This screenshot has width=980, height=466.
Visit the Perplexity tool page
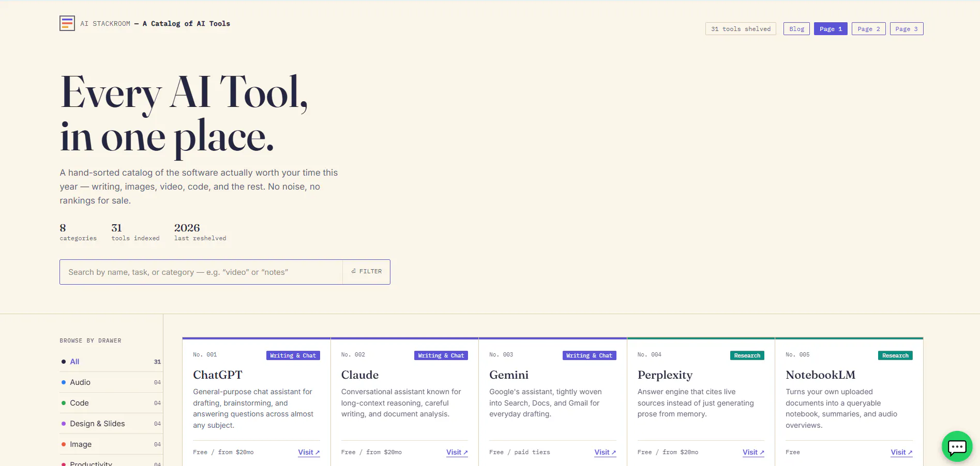coord(753,452)
